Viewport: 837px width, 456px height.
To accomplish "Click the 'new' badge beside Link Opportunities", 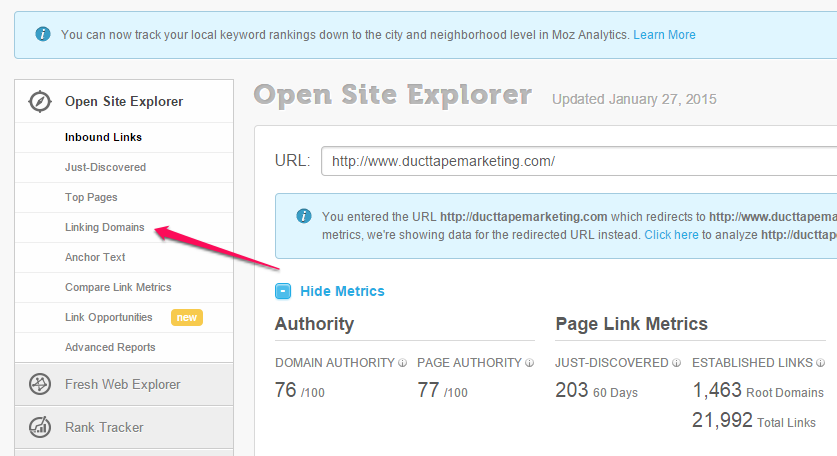I will pos(187,317).
